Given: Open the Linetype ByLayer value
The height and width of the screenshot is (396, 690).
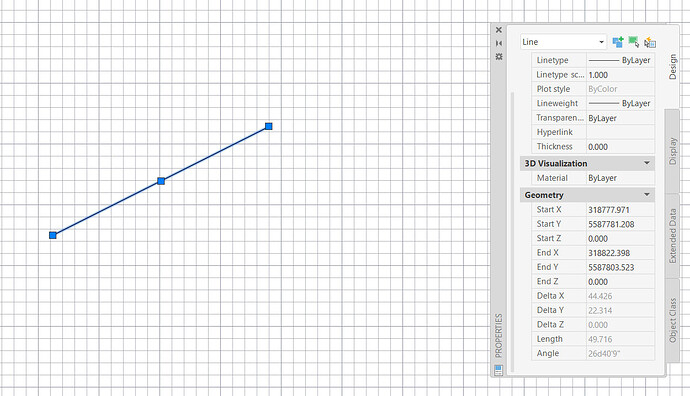Looking at the screenshot, I should 620,60.
